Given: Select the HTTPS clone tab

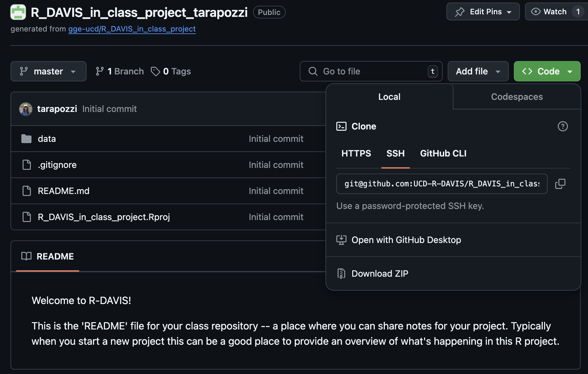Looking at the screenshot, I should [x=356, y=153].
